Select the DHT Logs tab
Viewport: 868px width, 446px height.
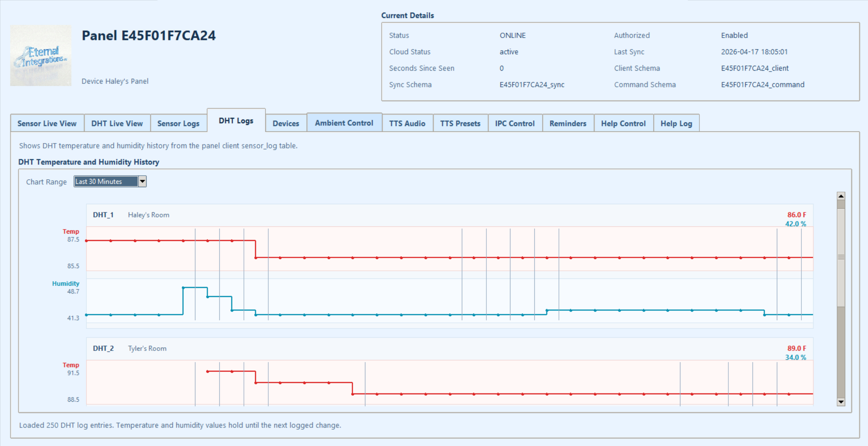click(x=236, y=120)
